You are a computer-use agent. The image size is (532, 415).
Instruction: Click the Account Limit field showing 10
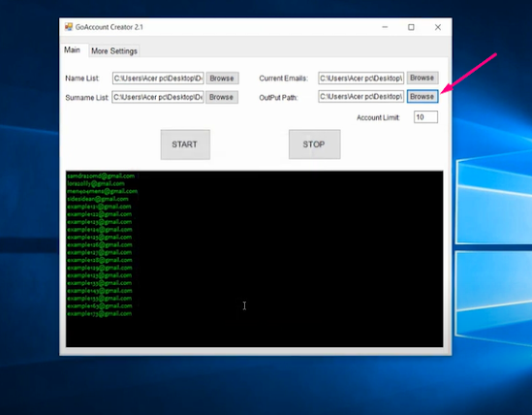pyautogui.click(x=425, y=117)
